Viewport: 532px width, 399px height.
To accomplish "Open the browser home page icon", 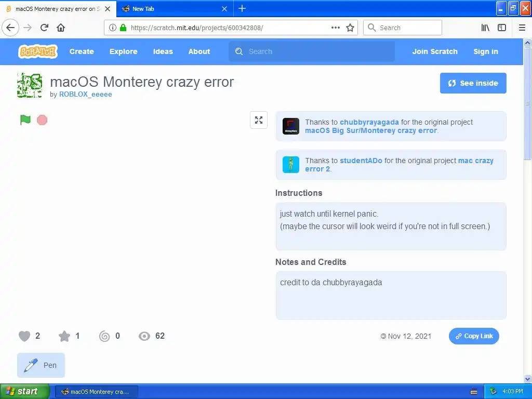I will [61, 28].
